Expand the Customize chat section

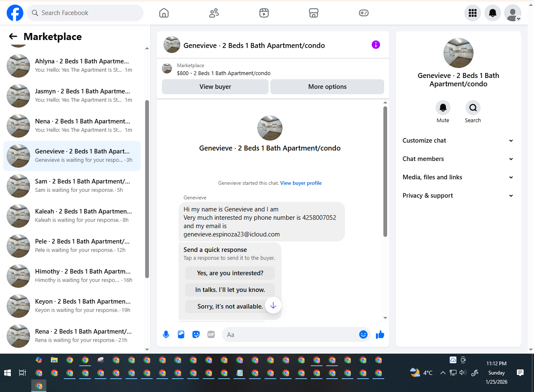click(x=458, y=141)
